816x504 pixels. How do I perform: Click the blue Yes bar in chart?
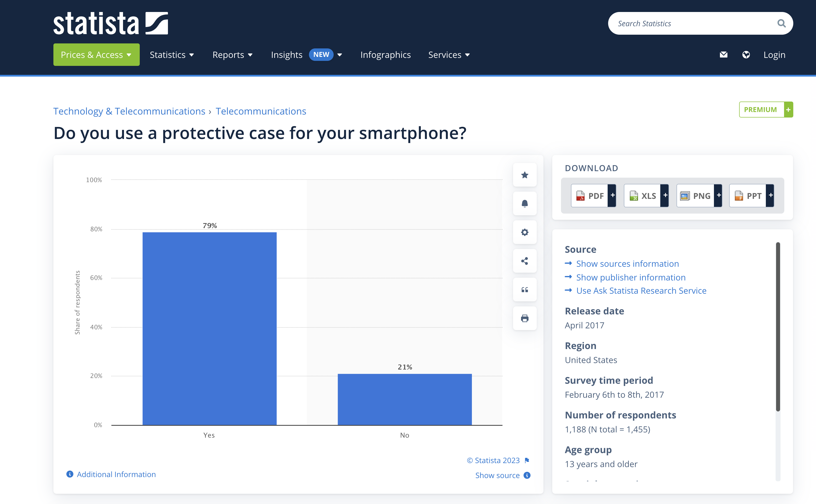[209, 329]
